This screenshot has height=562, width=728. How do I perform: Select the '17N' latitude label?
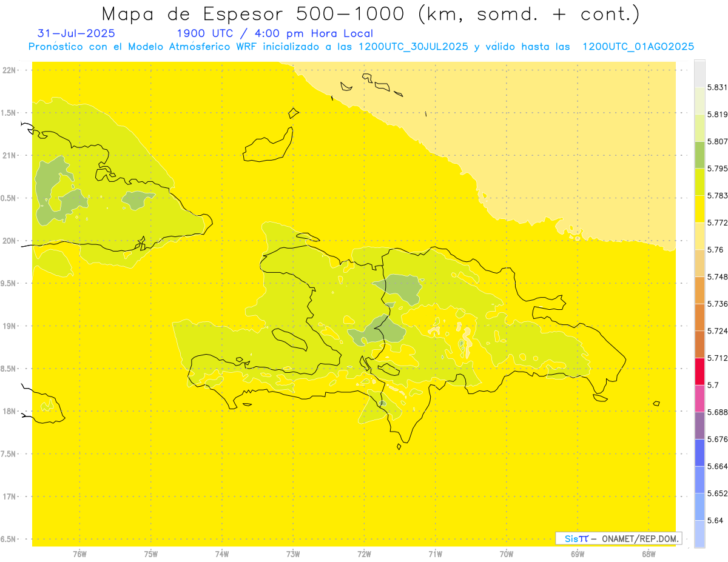tap(10, 497)
